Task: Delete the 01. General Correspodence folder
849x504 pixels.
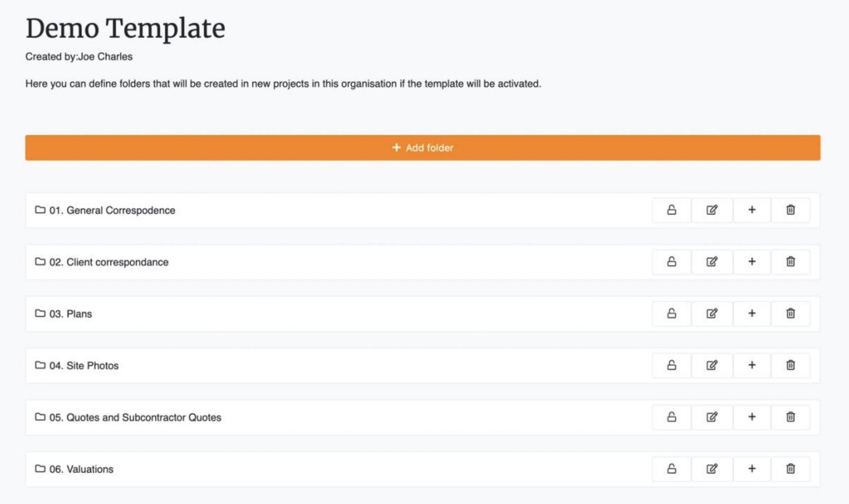Action: tap(790, 210)
